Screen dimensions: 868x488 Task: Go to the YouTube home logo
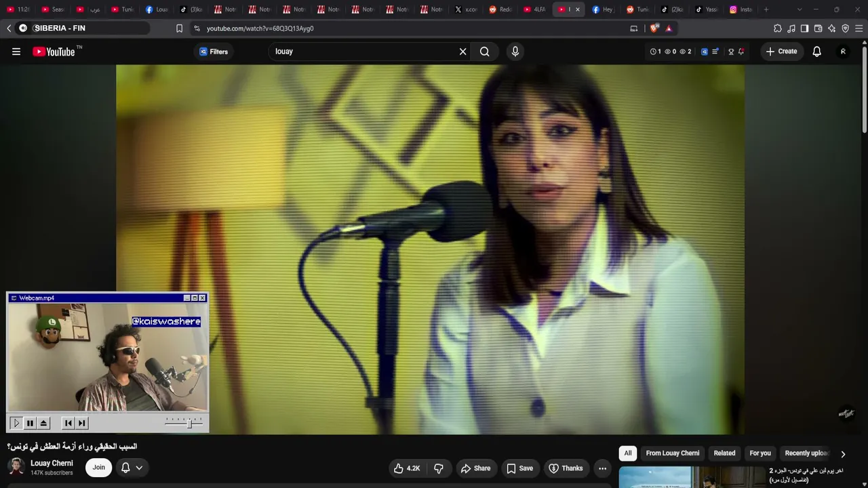54,52
